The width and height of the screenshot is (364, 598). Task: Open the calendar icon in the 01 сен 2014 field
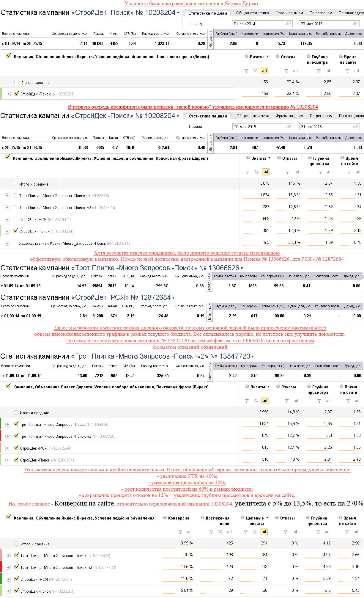pos(288,24)
